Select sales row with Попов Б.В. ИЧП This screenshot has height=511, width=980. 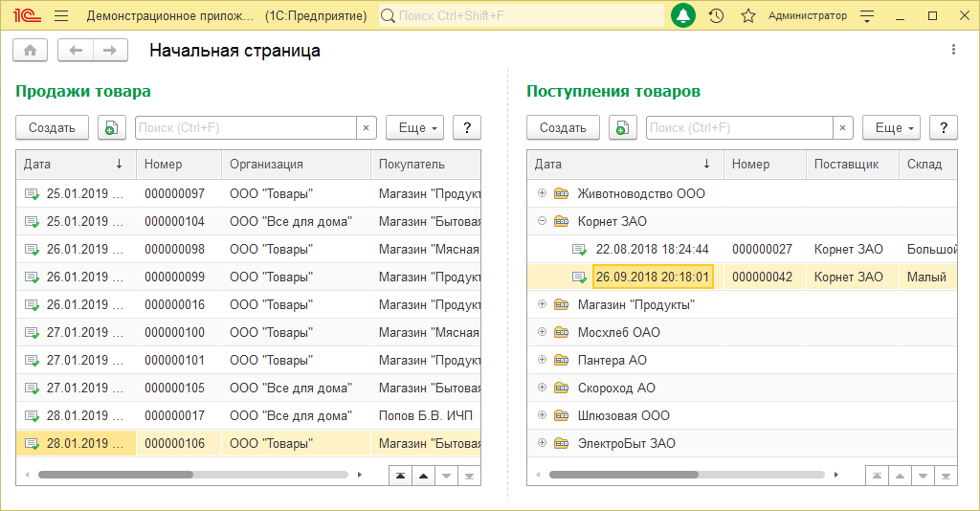click(248, 416)
